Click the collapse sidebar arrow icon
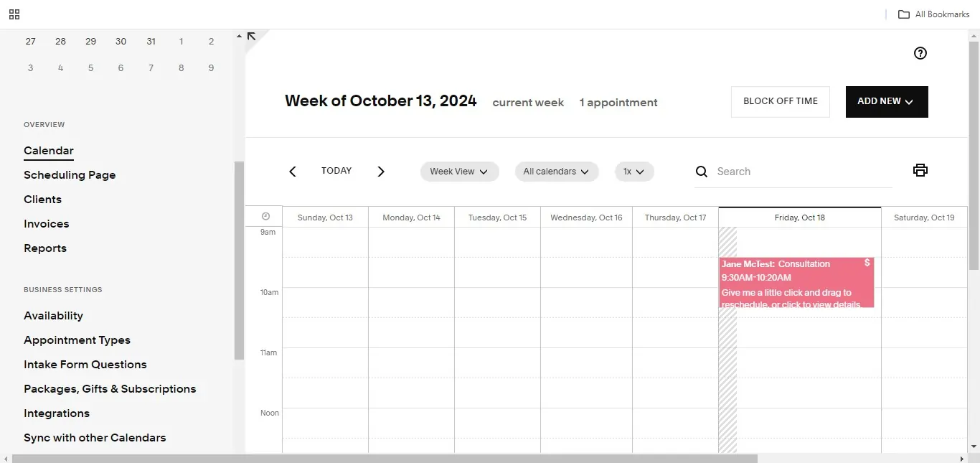Screen dimensions: 980x463 coord(251,37)
